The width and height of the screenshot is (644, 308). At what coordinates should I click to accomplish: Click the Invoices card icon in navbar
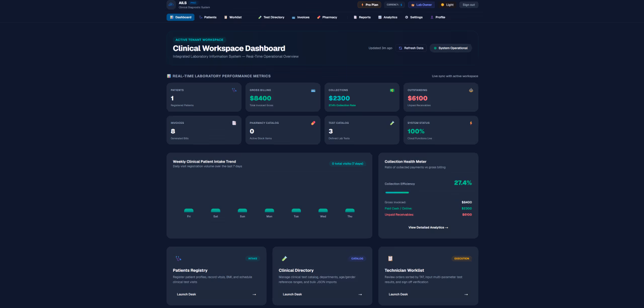click(x=294, y=17)
